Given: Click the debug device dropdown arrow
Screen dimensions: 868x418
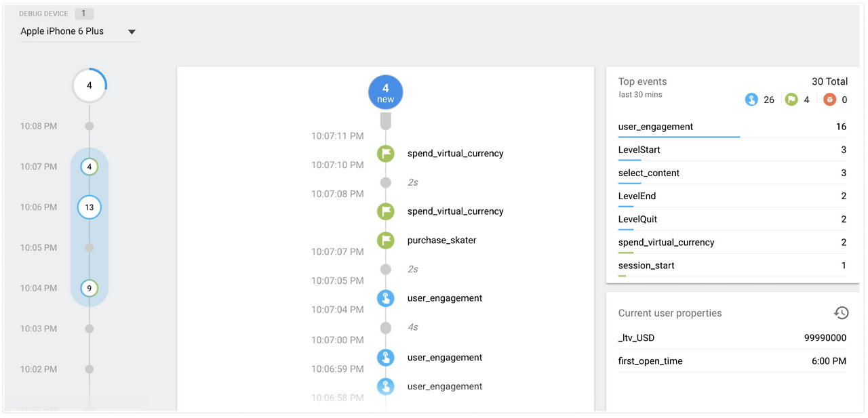Looking at the screenshot, I should click(x=132, y=32).
